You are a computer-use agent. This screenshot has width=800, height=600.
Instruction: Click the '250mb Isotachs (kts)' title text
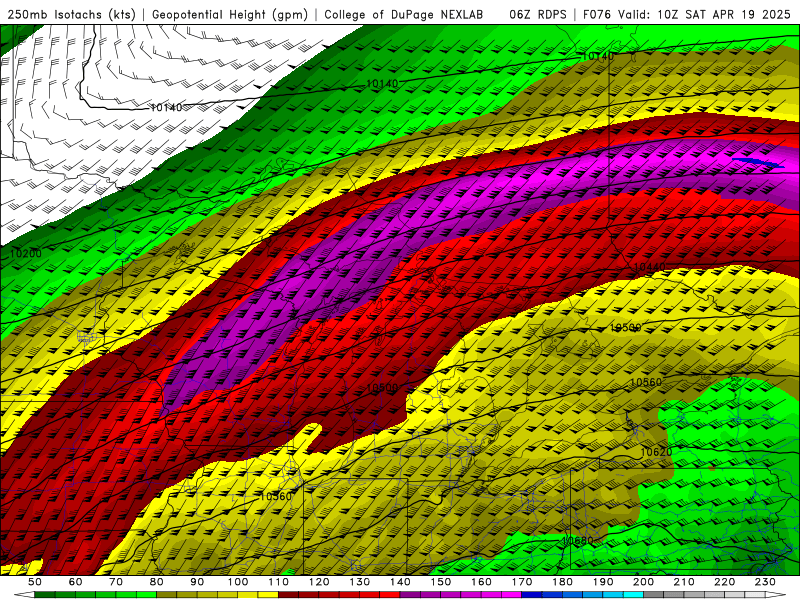(72, 15)
